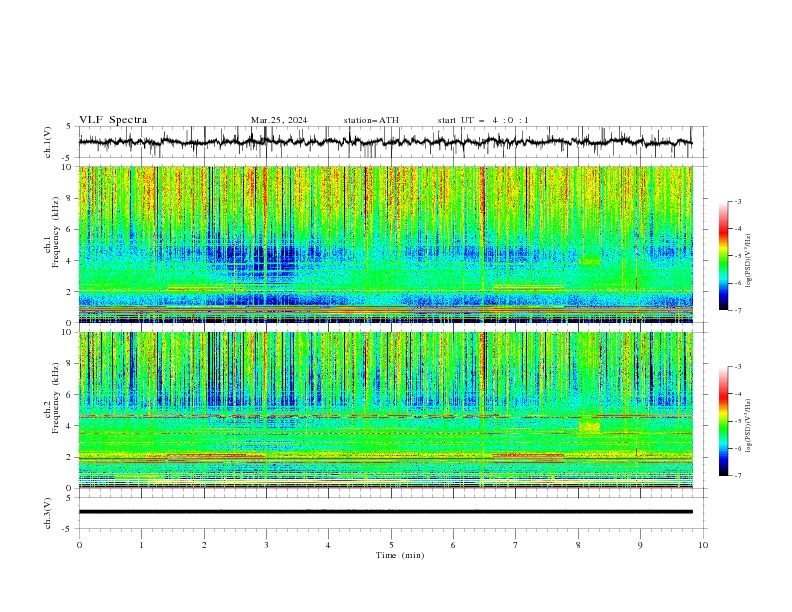The height and width of the screenshot is (612, 792).
Task: Click the "2" tick on the time axis
Action: tap(204, 545)
